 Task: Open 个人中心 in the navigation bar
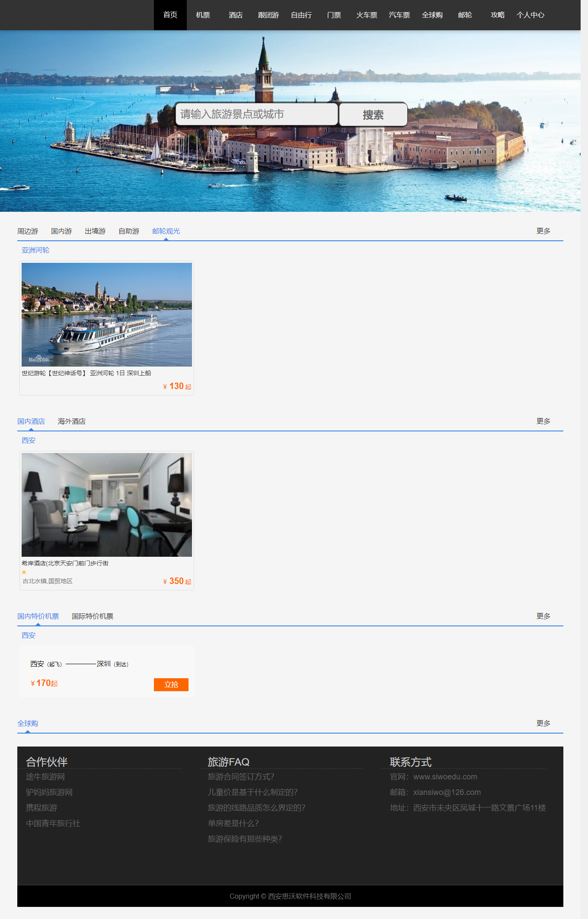tap(530, 15)
